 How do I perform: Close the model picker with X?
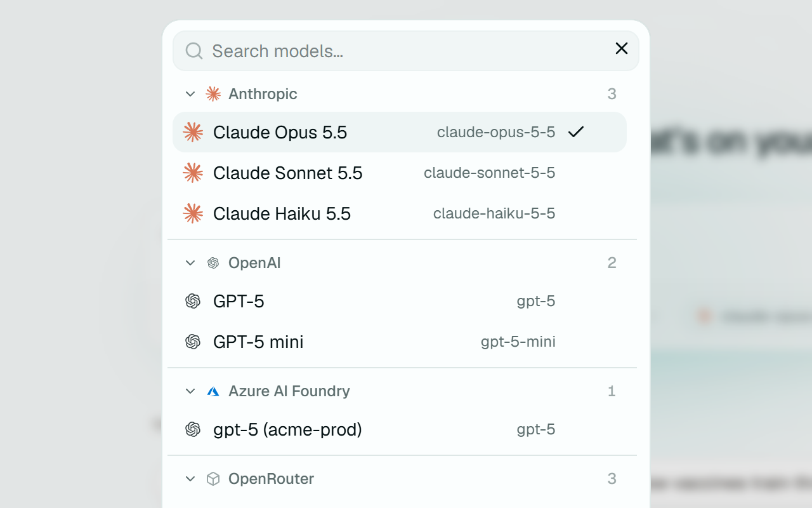(x=622, y=48)
